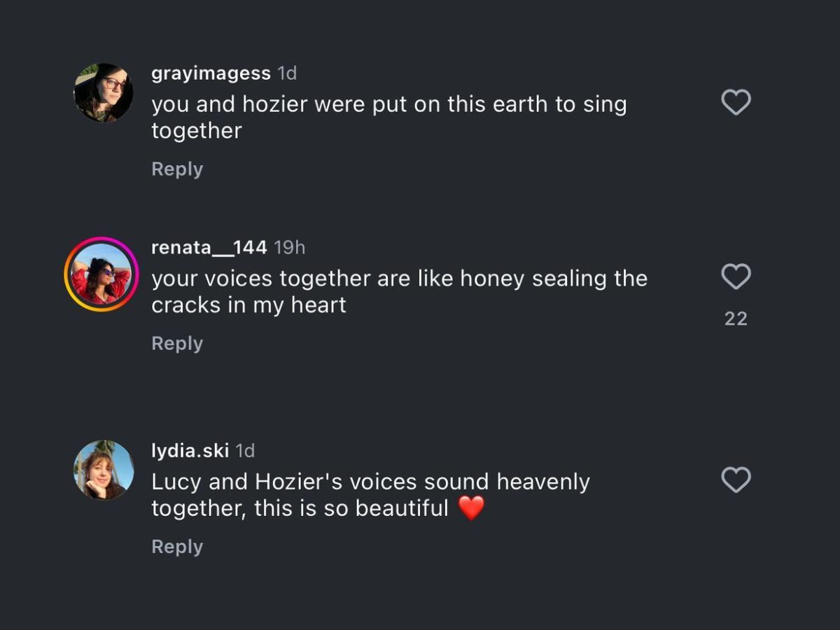The image size is (840, 630).
Task: Click the 'voices sound heavenly' comment text
Action: click(370, 494)
